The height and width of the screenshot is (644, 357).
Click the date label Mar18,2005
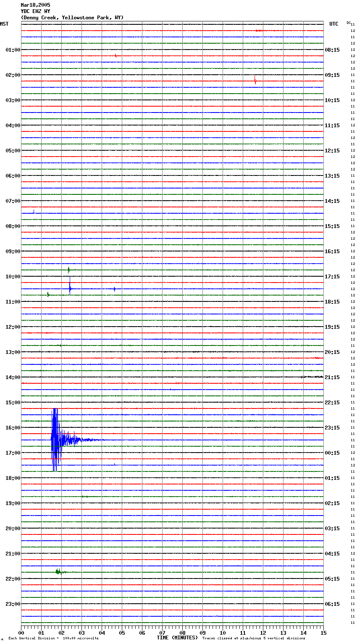[35, 5]
